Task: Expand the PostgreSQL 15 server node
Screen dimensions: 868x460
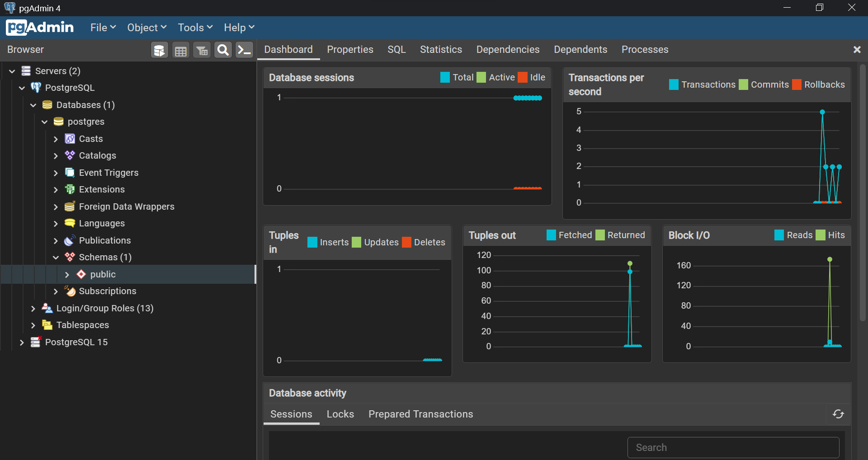Action: 22,343
